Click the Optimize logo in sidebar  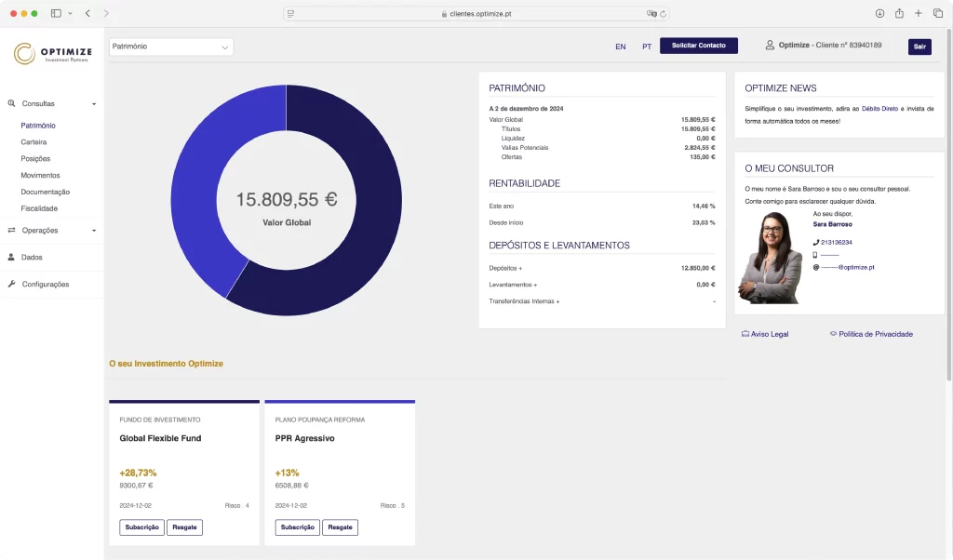[x=52, y=54]
